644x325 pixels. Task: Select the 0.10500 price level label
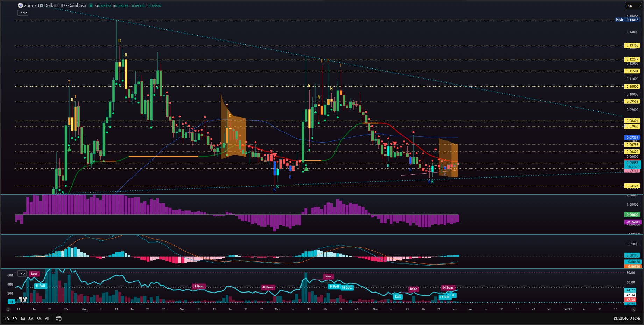[x=632, y=87]
